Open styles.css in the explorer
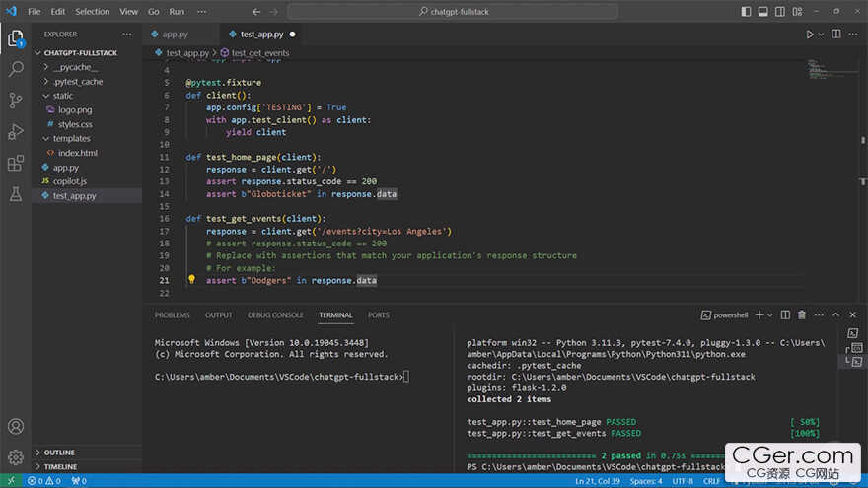Screen dimensions: 868x488 pos(75,124)
